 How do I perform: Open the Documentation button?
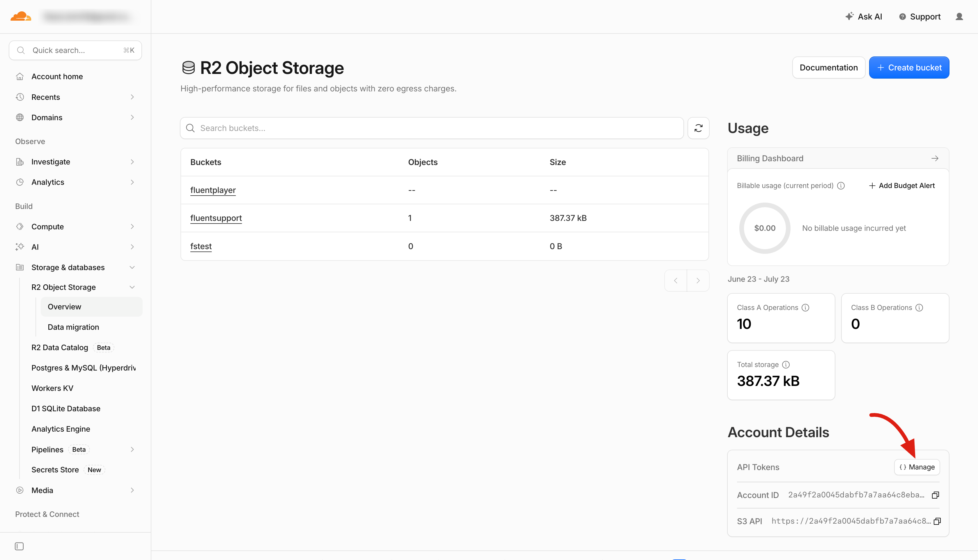[x=829, y=68]
